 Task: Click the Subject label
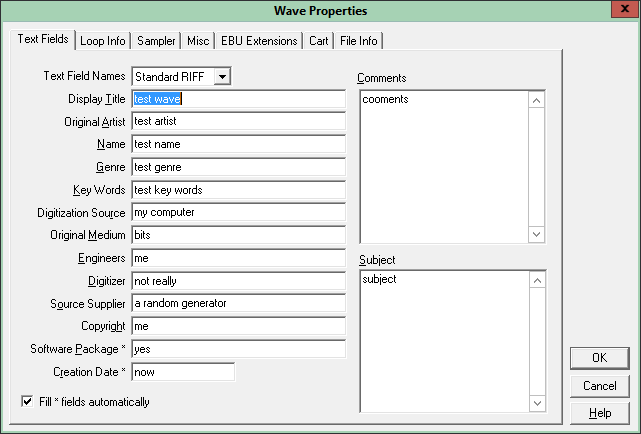[377, 260]
